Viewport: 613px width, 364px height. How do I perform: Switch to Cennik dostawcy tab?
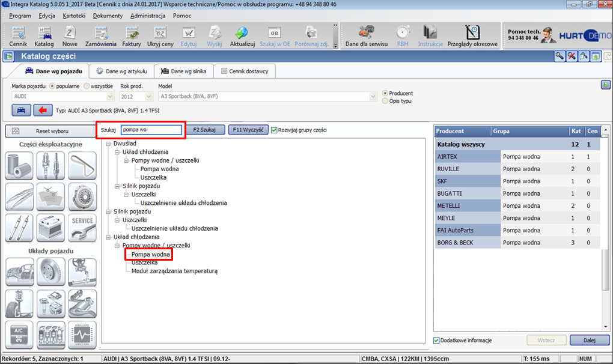tap(245, 71)
